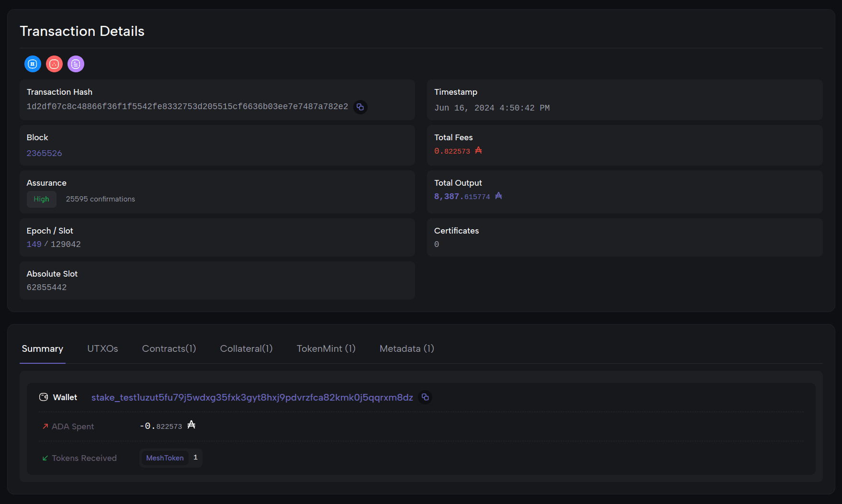Image resolution: width=842 pixels, height=504 pixels.
Task: Switch to the UTXOs tab
Action: coord(102,348)
